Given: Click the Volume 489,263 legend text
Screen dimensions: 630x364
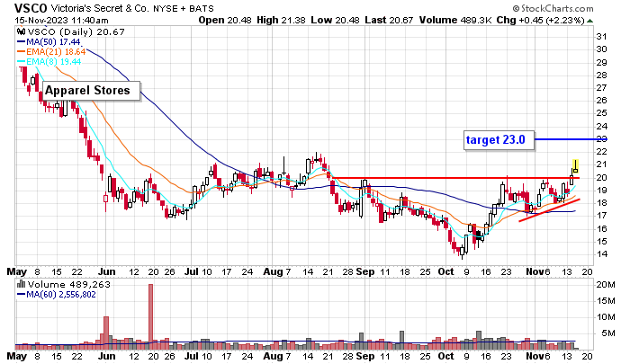Looking at the screenshot, I should [x=68, y=284].
